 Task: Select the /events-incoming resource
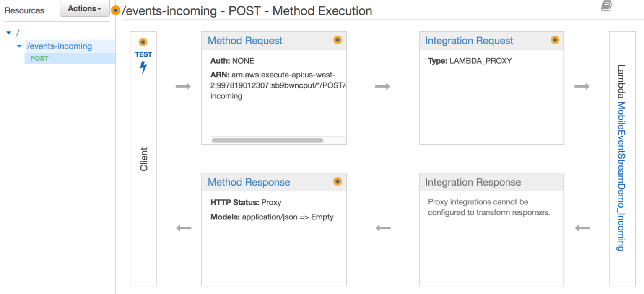point(59,46)
